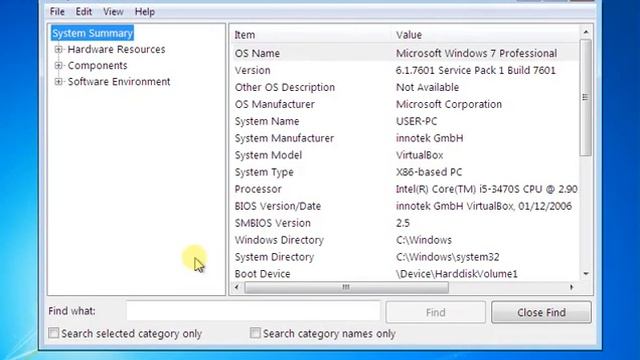Screen dimensions: 640x360
Task: Click the horizontal scrollbar thumb
Action: point(346,287)
